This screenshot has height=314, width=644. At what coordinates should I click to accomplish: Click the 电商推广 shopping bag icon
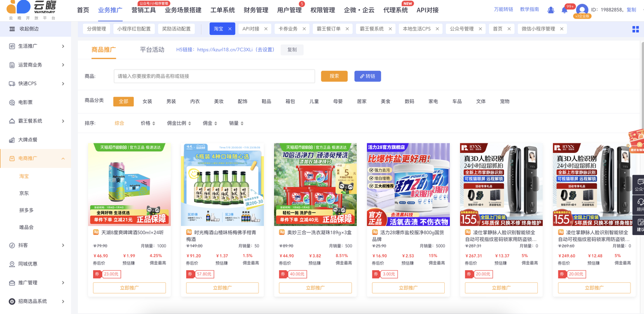point(12,159)
